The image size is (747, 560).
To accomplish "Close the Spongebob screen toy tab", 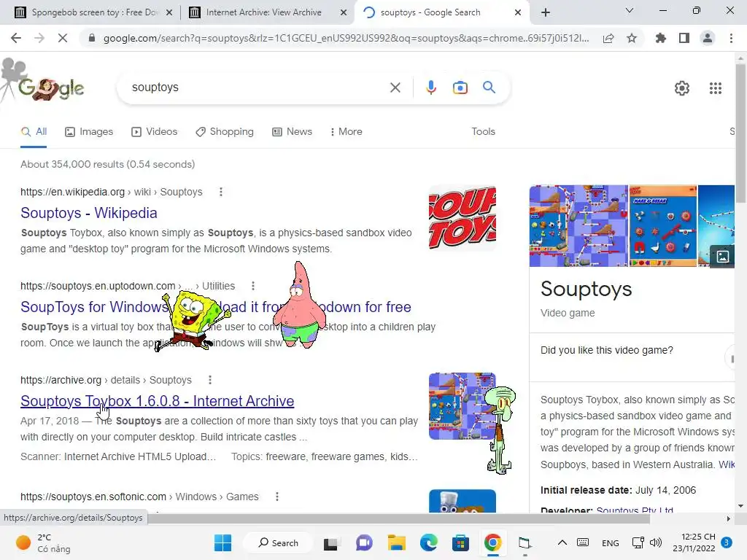I will click(x=169, y=13).
